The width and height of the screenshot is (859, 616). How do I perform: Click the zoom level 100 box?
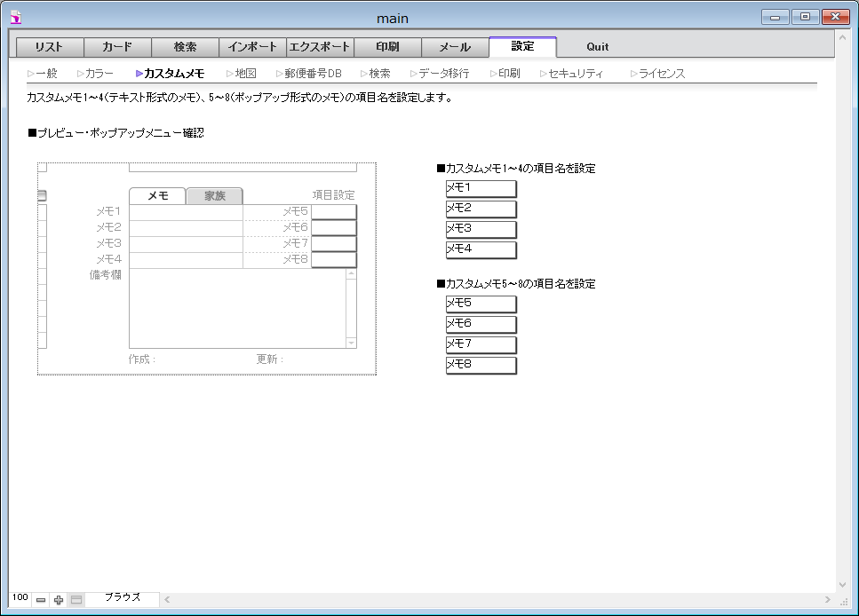click(20, 598)
